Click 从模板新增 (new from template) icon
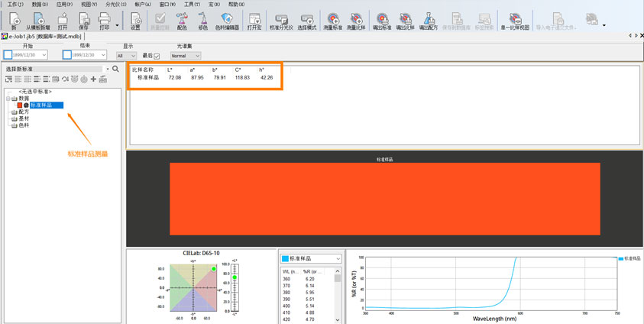Screen dimensions: 644x324 [x=38, y=19]
